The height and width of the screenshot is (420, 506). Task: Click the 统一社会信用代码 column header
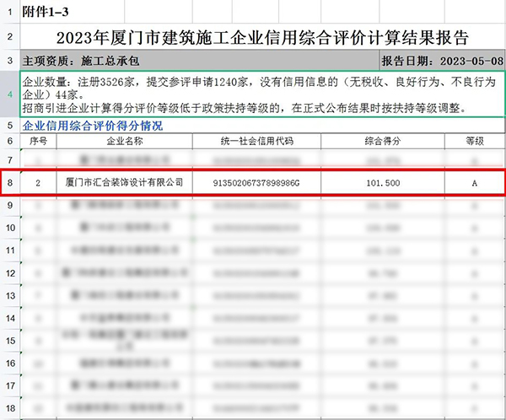(x=255, y=141)
